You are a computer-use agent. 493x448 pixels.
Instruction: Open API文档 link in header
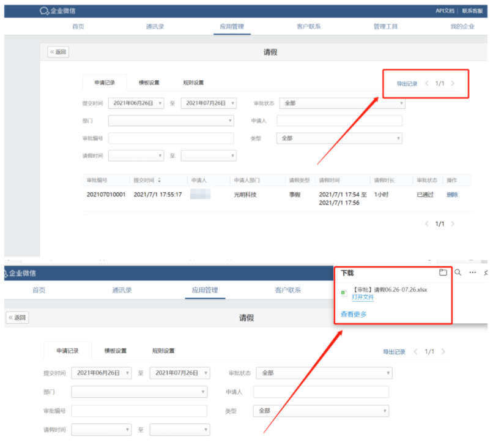tap(445, 11)
